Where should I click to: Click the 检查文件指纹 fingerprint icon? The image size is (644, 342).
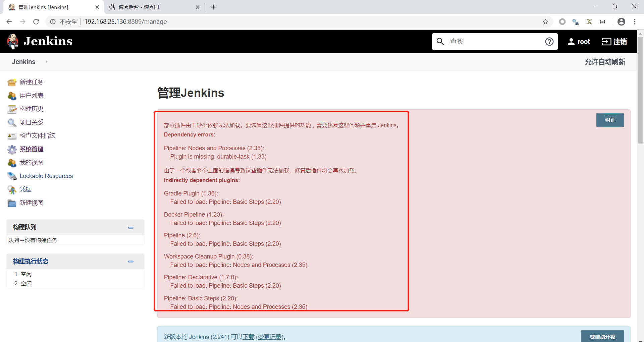(12, 136)
